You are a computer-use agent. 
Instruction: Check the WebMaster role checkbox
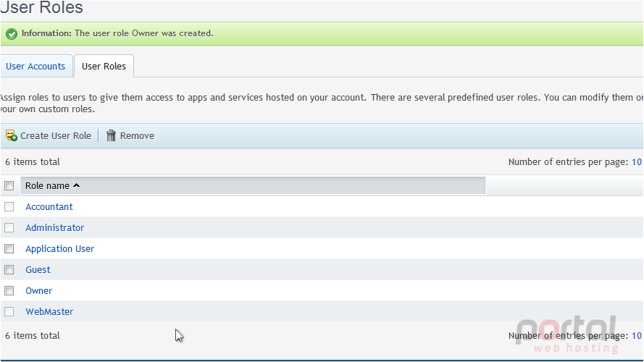[x=9, y=311]
